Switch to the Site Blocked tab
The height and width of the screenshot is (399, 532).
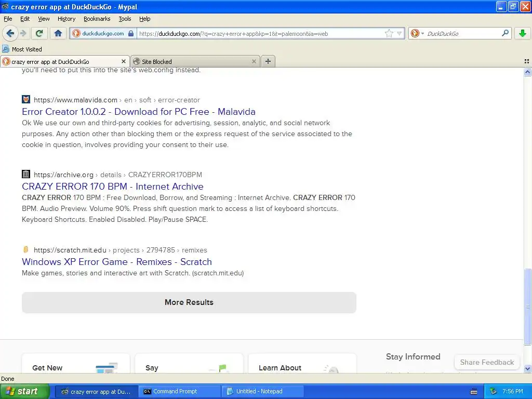[x=195, y=61]
